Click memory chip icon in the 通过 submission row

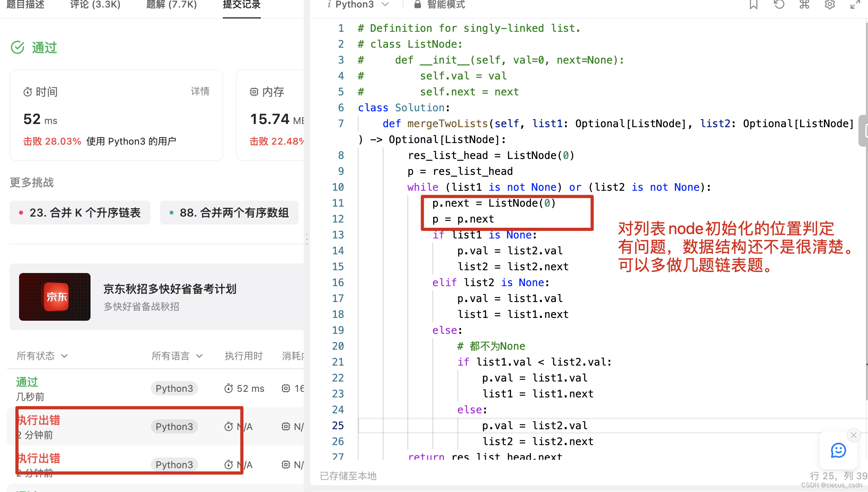point(286,389)
